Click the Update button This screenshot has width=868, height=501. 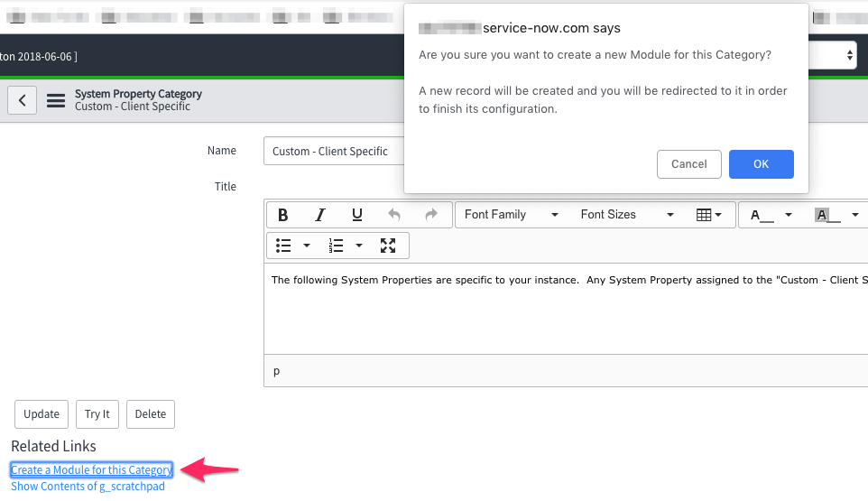point(42,414)
